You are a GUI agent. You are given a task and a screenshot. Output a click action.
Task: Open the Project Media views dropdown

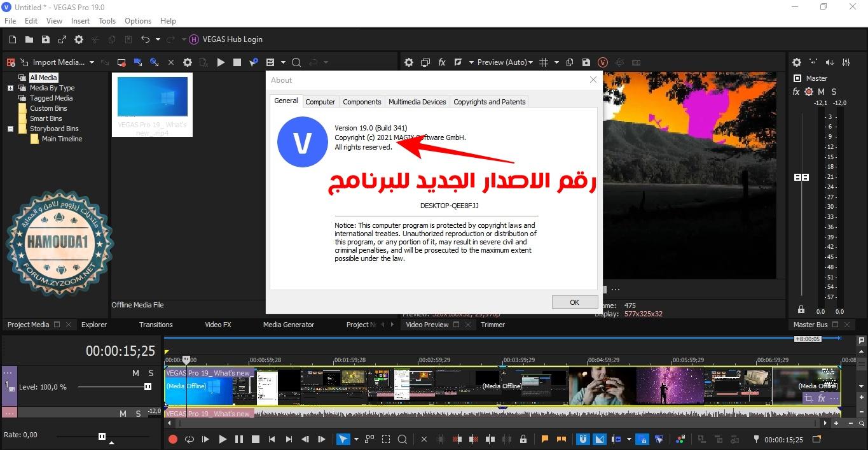[x=283, y=62]
